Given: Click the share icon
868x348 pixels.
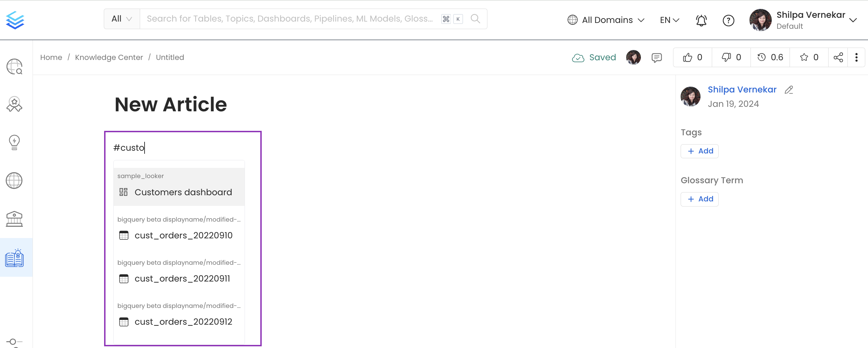Looking at the screenshot, I should [838, 57].
